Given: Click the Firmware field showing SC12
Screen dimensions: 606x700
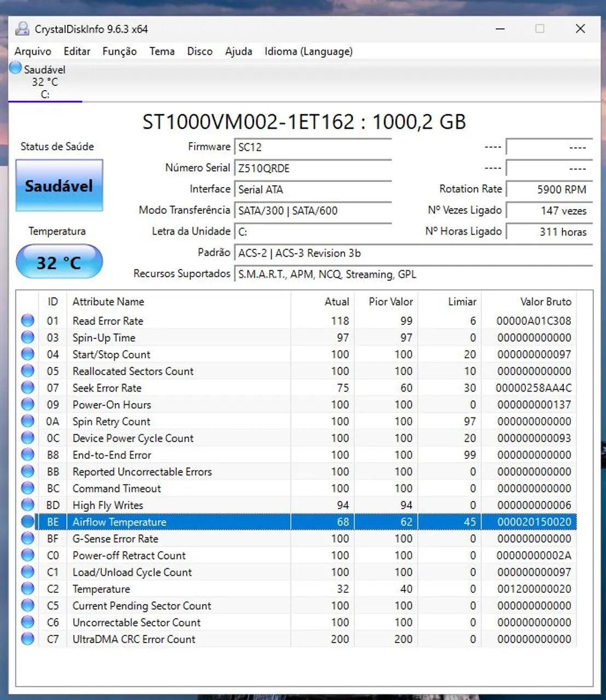Looking at the screenshot, I should [x=313, y=147].
